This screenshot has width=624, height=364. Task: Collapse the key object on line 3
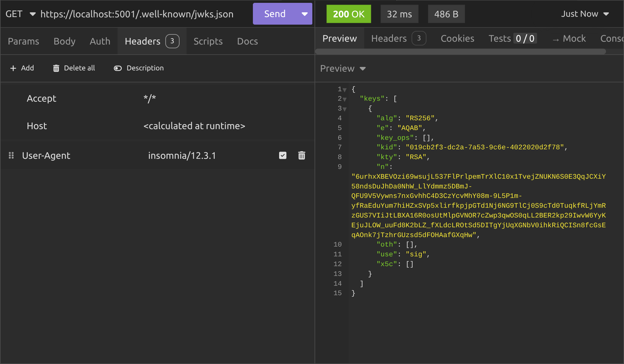coord(345,109)
